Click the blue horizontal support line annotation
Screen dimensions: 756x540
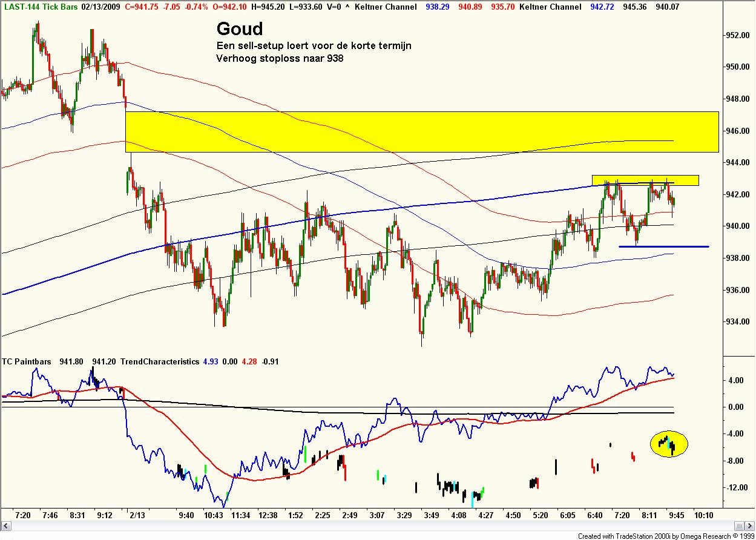(x=663, y=246)
